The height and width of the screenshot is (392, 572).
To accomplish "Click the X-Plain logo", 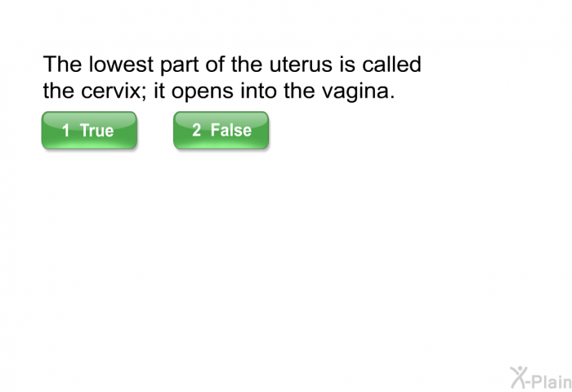I will click(540, 376).
